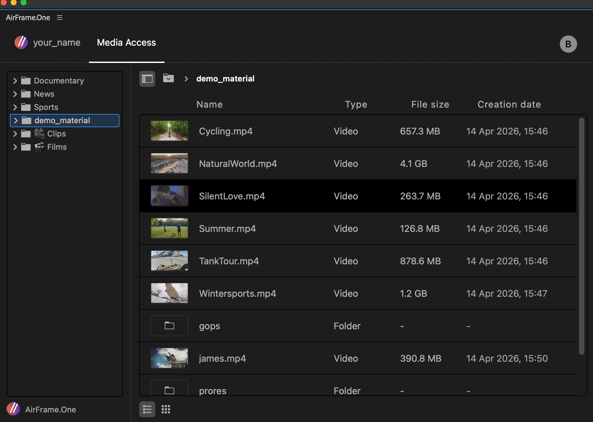The height and width of the screenshot is (422, 593).
Task: Click the Cycling.mp4 thumbnail
Action: coord(169,131)
